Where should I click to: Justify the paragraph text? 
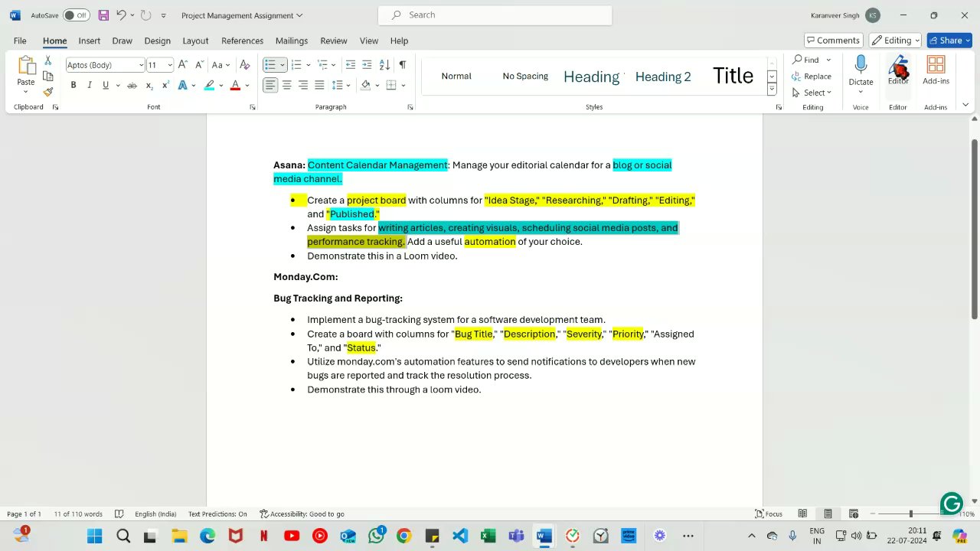pos(319,85)
